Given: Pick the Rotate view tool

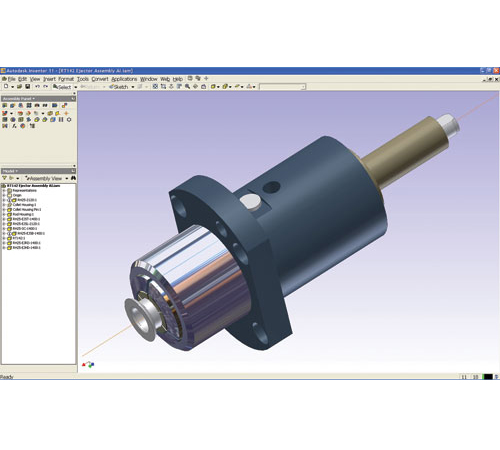Looking at the screenshot, I should tap(195, 87).
